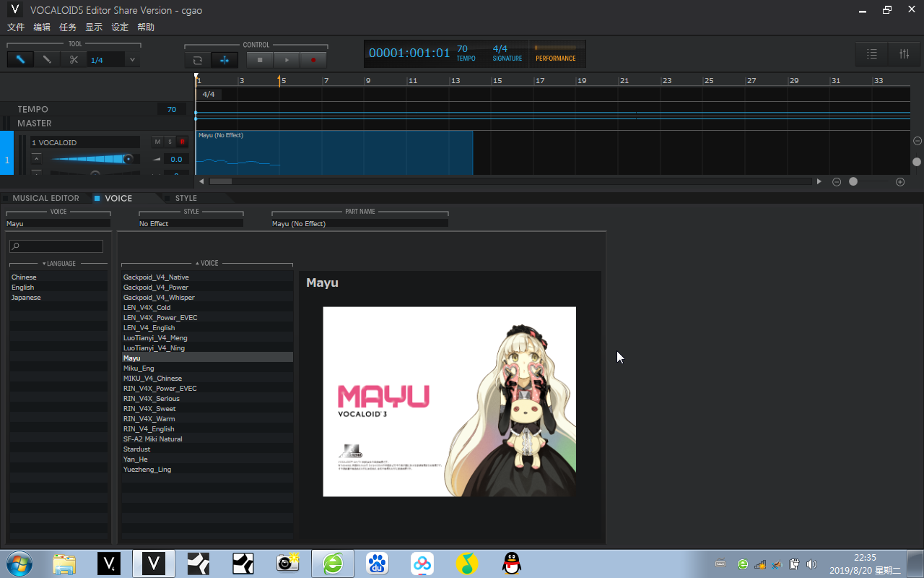Open the track list view icon
The height and width of the screenshot is (578, 924).
pos(872,54)
